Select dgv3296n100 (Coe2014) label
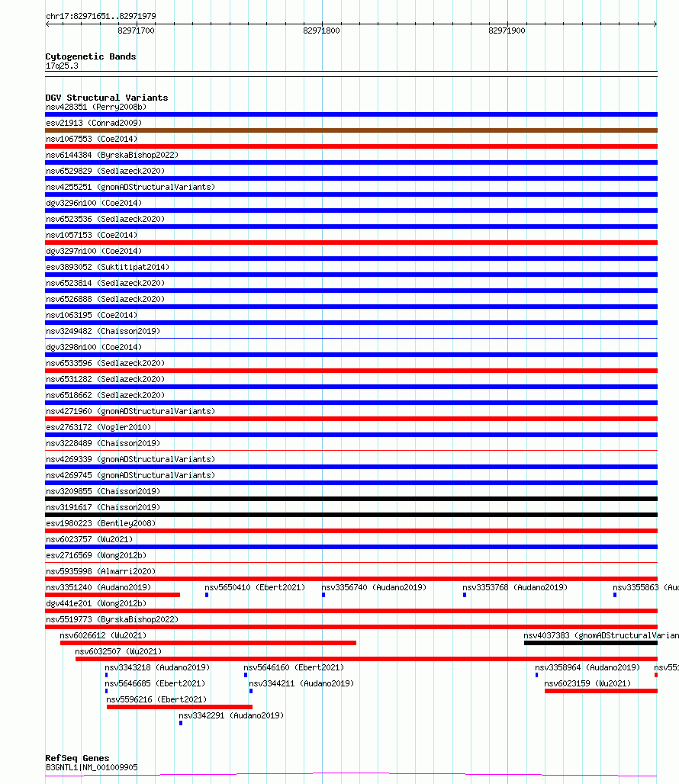 pos(94,203)
